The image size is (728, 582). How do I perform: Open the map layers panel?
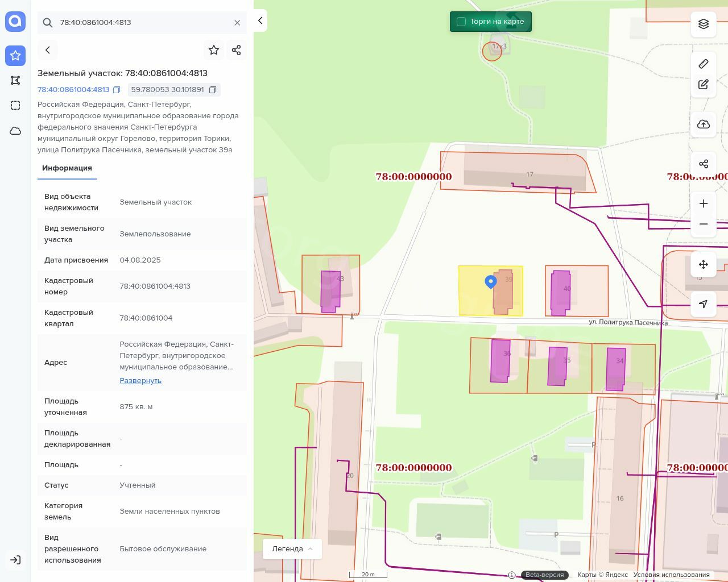click(x=704, y=24)
